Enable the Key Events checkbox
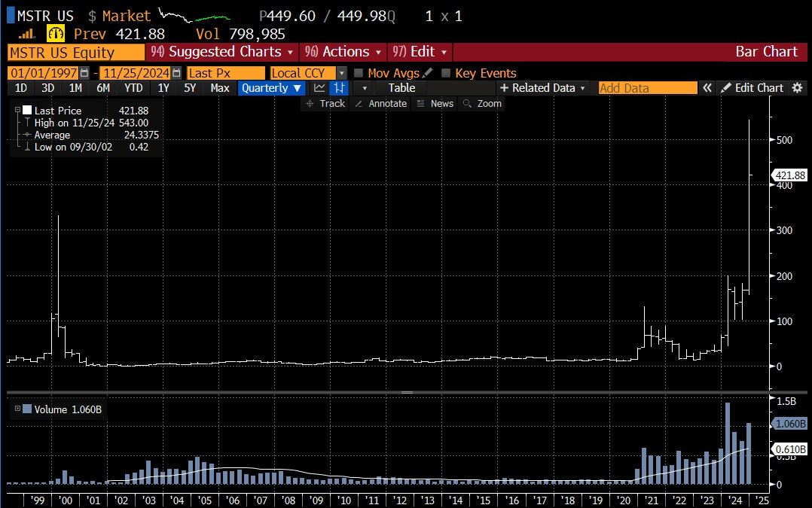 click(x=446, y=73)
